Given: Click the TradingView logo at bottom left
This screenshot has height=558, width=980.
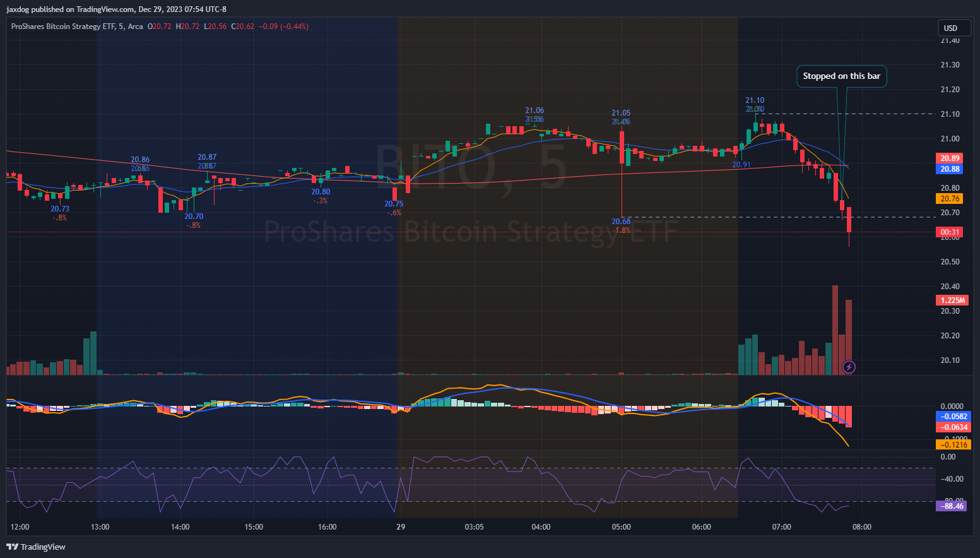Looking at the screenshot, I should pyautogui.click(x=36, y=547).
